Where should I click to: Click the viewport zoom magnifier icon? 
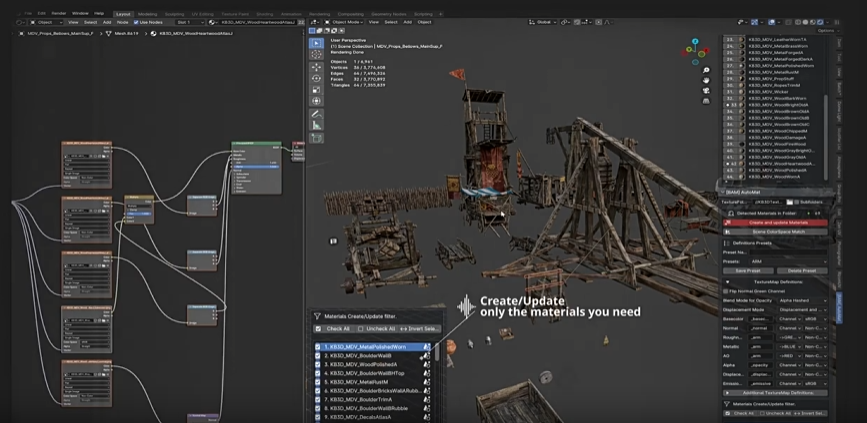pos(706,70)
